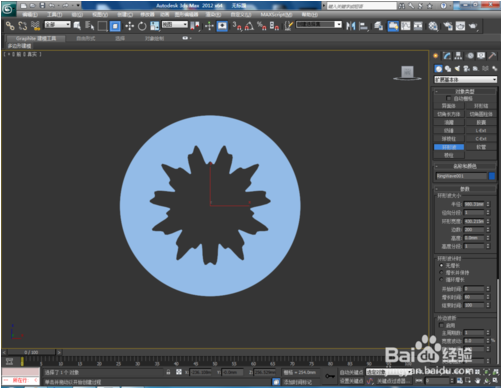Open the Selection ribbon tab
Image resolution: width=503 pixels, height=390 pixels.
(120, 38)
